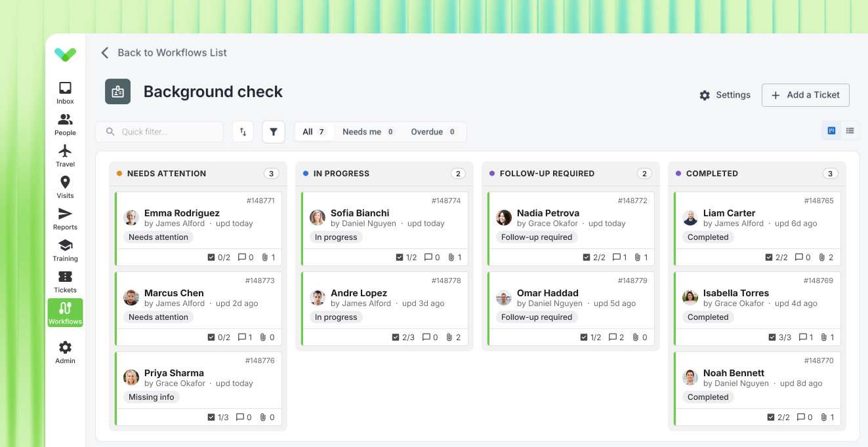
Task: Switch to list view icon
Action: (x=850, y=130)
